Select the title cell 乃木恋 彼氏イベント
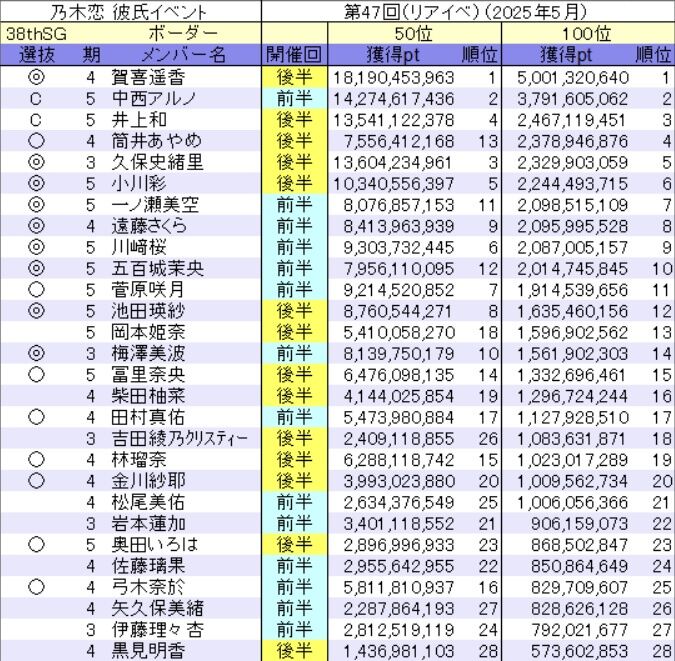The width and height of the screenshot is (675, 661). (x=128, y=12)
